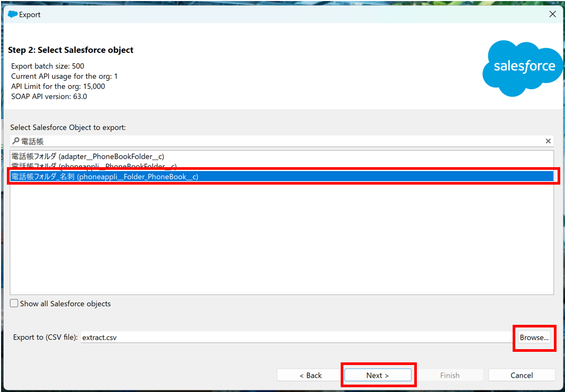Click the object search input field
Screen dimensions: 565x392
tap(281, 141)
